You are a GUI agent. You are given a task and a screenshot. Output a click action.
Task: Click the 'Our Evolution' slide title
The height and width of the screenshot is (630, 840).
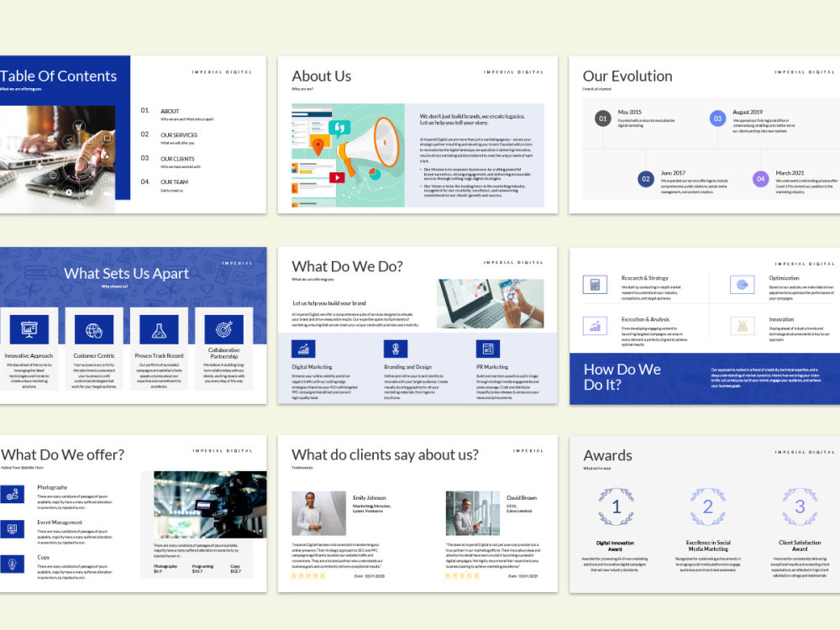(x=627, y=76)
